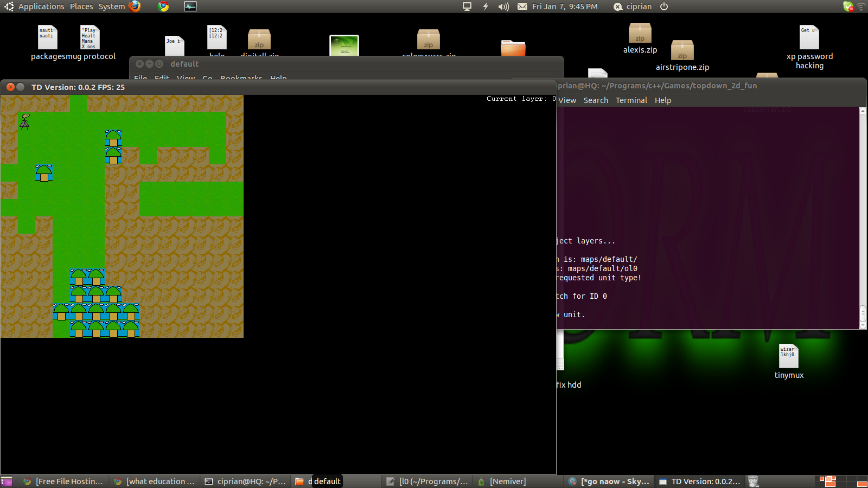Open the Terminal menu in the terminal window
The width and height of the screenshot is (868, 488).
[631, 100]
